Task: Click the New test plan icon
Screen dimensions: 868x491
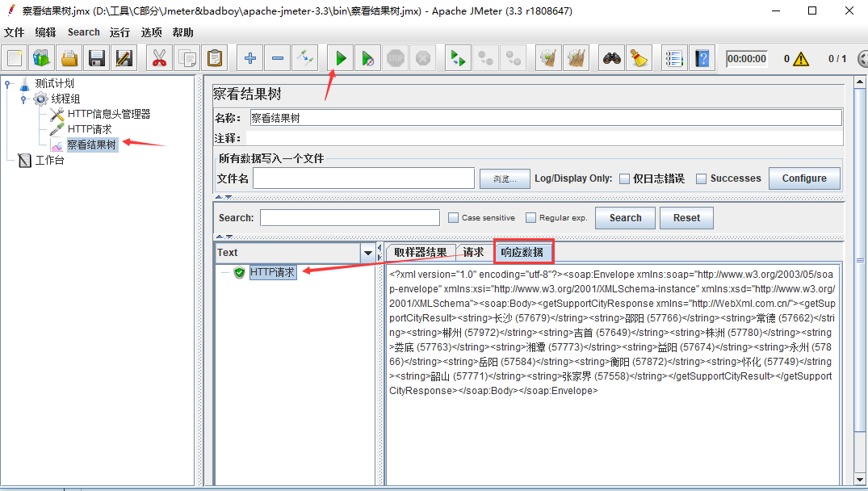Action: 15,58
